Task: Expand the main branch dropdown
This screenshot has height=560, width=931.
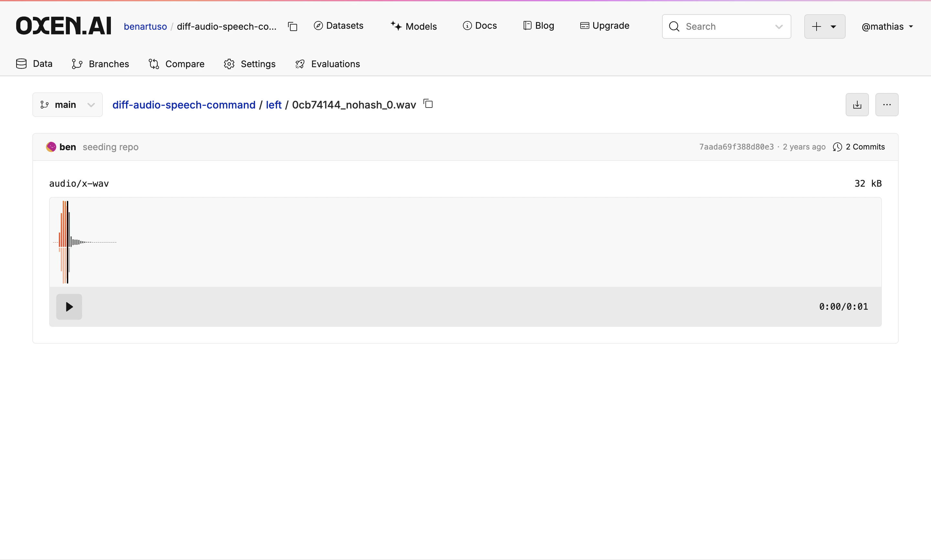Action: pos(68,105)
